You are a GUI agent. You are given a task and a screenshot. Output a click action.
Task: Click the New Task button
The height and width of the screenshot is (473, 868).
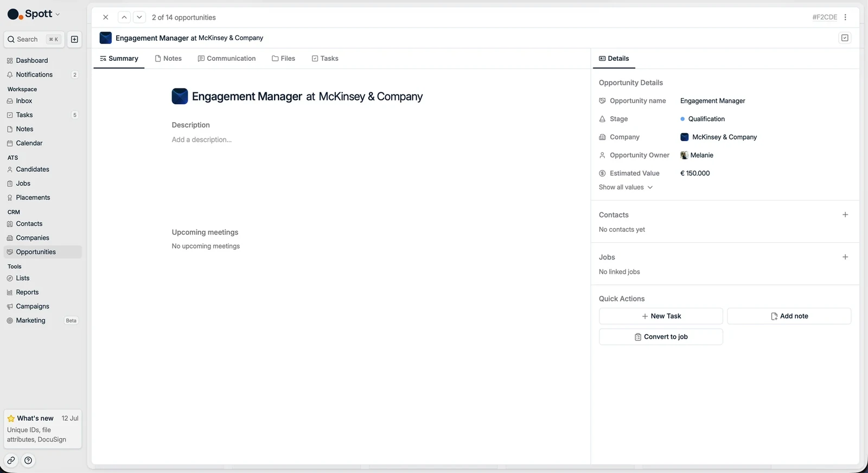point(661,316)
